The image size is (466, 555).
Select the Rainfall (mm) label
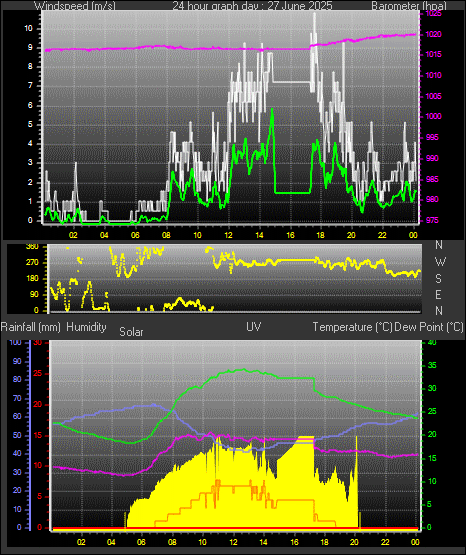30,327
